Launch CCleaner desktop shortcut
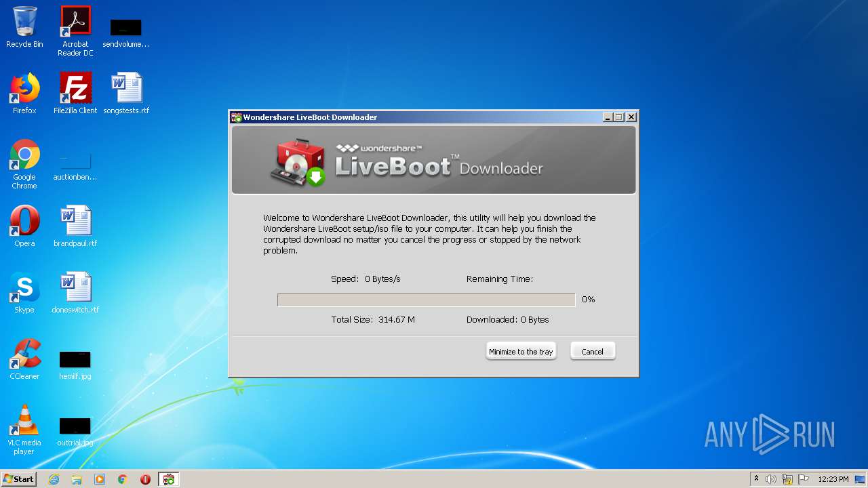The height and width of the screenshot is (488, 868). click(x=24, y=359)
